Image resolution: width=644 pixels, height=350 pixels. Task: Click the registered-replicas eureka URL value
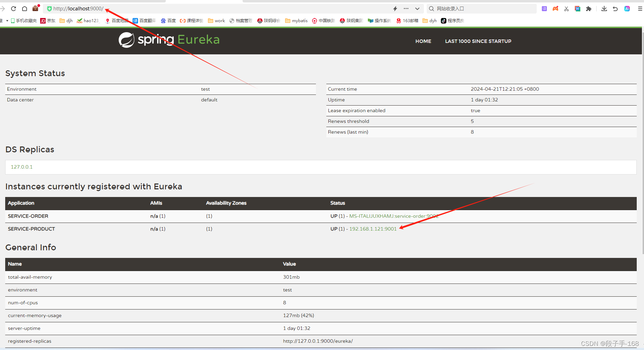318,341
